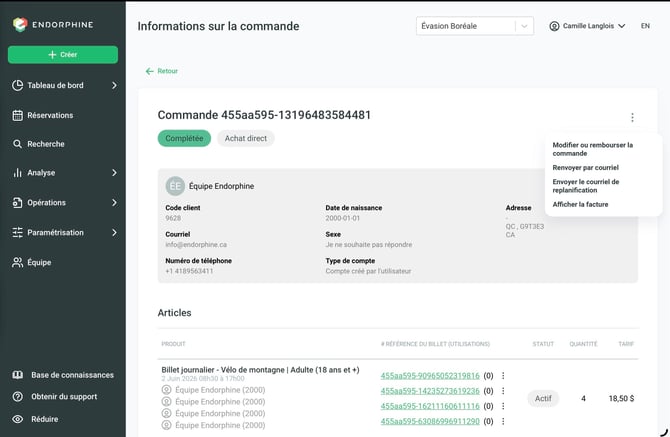The image size is (670, 437).
Task: Open Base de connaissances book icon
Action: pyautogui.click(x=18, y=375)
